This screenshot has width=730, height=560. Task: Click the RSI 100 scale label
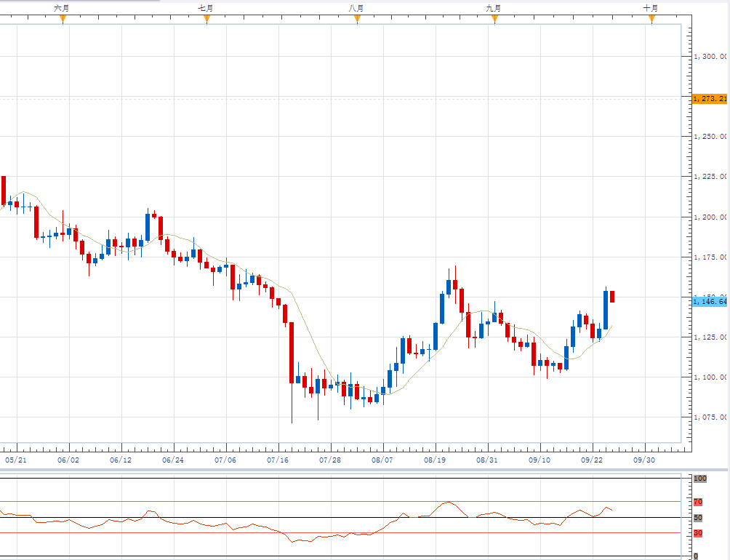click(x=700, y=479)
